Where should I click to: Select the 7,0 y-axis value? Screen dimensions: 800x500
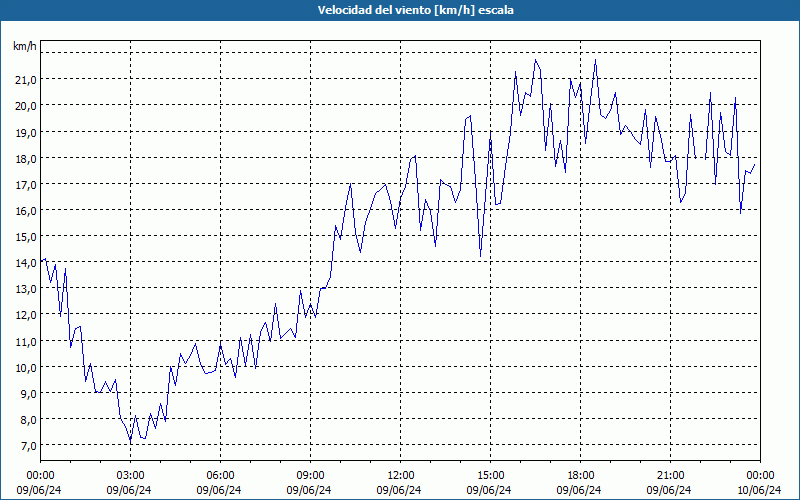click(x=29, y=445)
